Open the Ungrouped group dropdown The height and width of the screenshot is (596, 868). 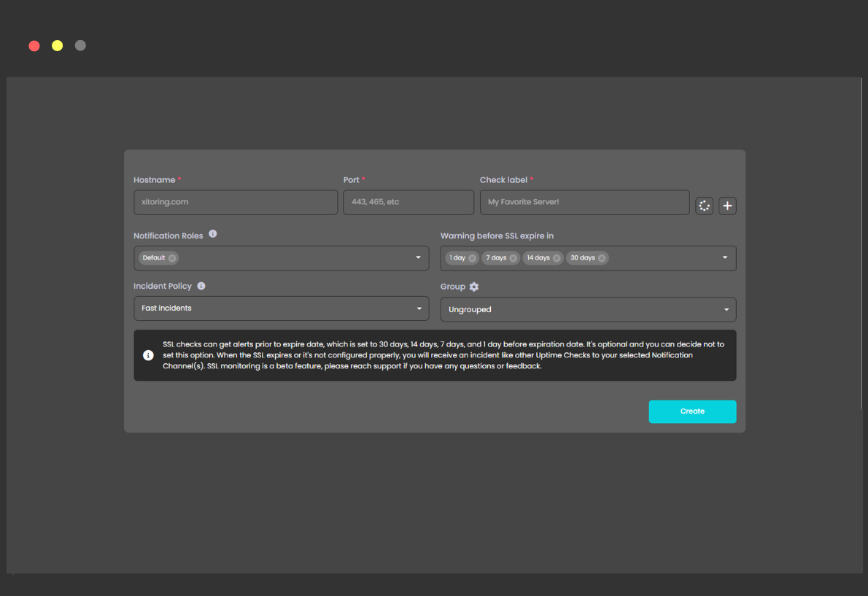tap(588, 309)
